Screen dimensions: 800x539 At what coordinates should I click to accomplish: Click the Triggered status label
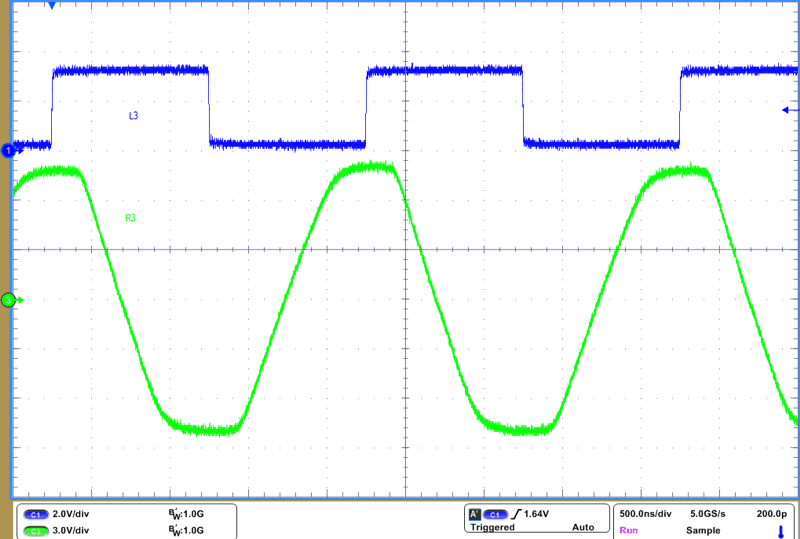coord(491,528)
